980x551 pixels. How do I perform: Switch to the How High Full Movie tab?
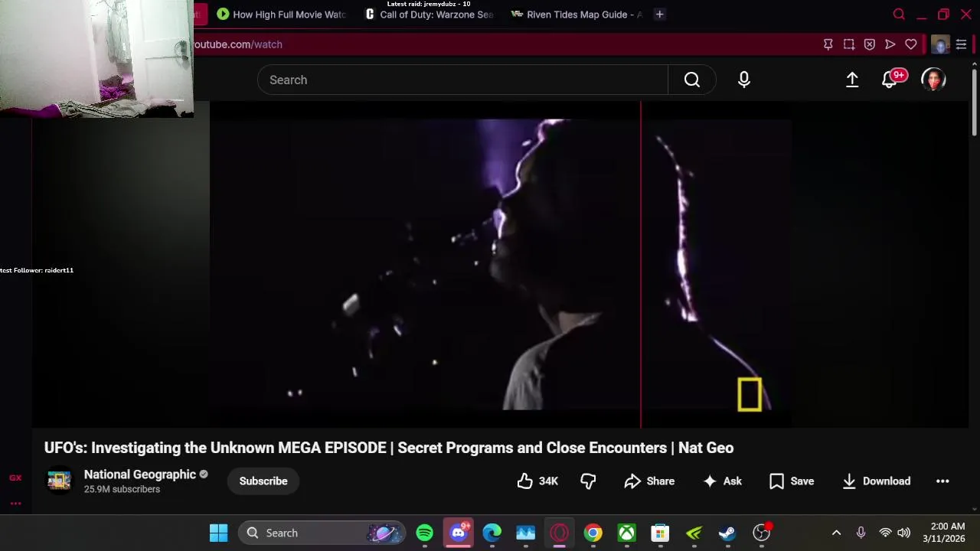pyautogui.click(x=282, y=15)
